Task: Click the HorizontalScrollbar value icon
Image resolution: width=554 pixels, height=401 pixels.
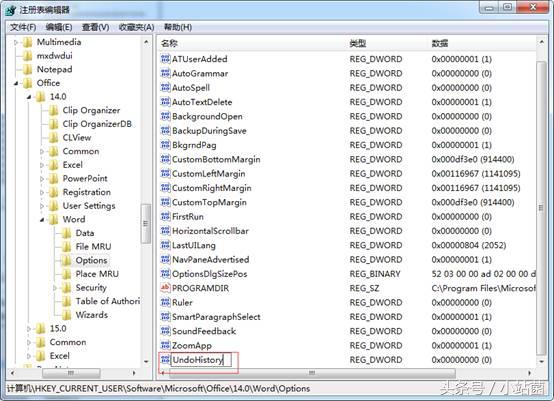Action: coord(165,230)
